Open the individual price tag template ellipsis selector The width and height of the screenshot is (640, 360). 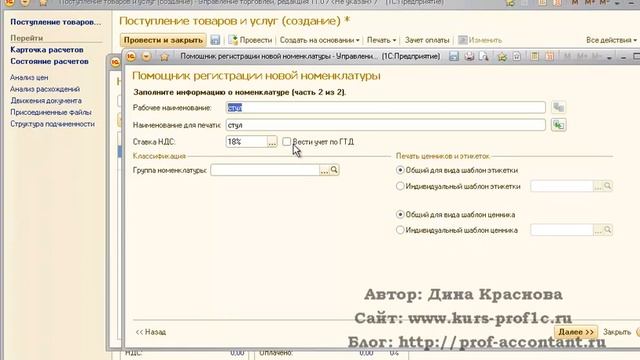coord(598,230)
